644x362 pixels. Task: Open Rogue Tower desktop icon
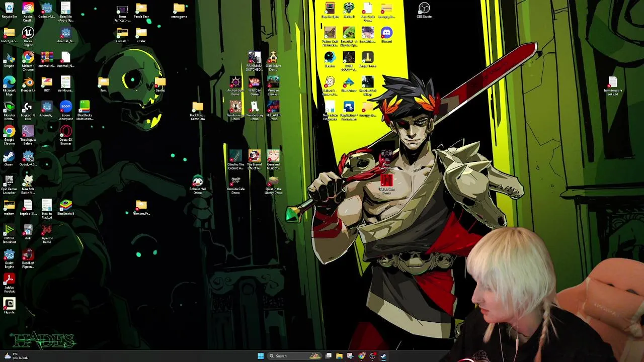[x=368, y=60]
